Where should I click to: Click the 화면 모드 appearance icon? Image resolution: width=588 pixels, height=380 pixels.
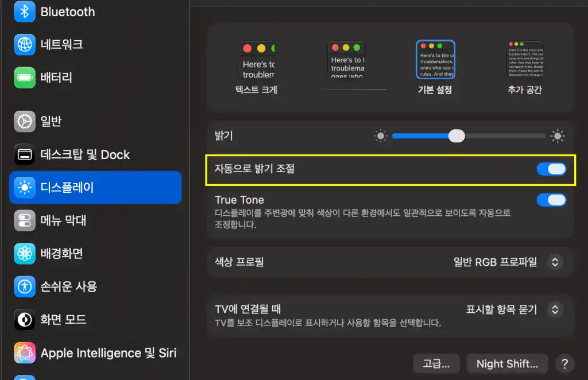pos(25,320)
